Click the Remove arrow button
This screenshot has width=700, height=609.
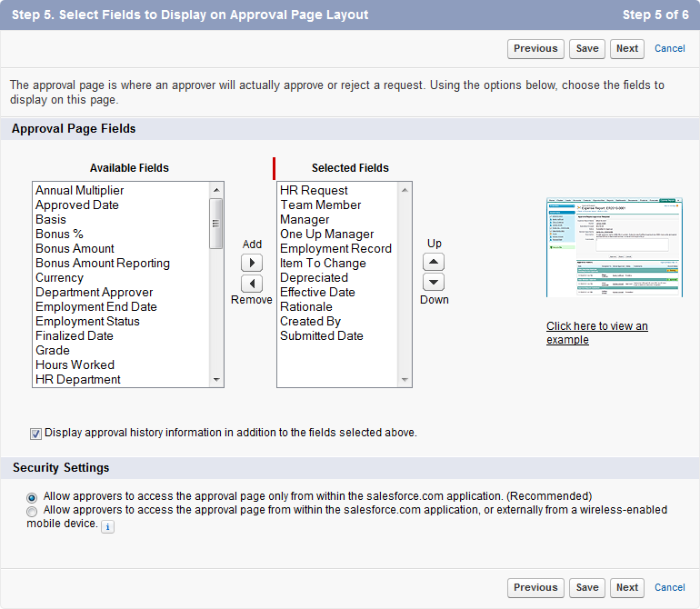(251, 284)
